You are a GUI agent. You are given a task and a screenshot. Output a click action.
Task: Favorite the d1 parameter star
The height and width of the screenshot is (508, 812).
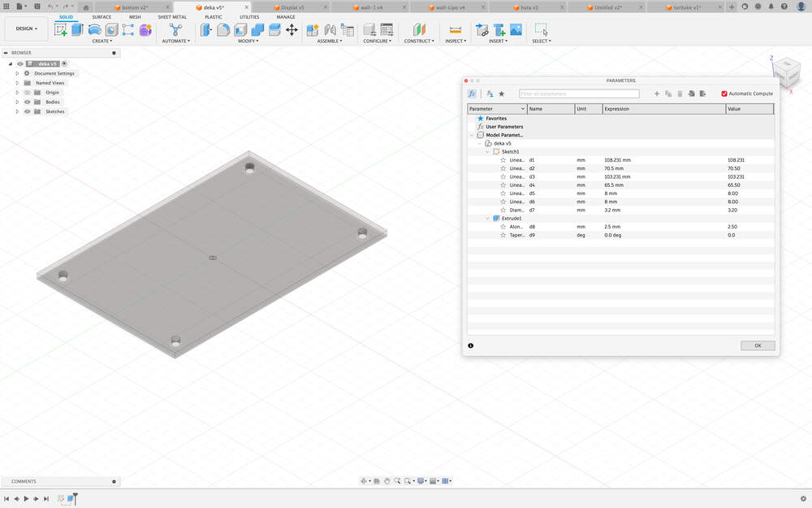(503, 160)
